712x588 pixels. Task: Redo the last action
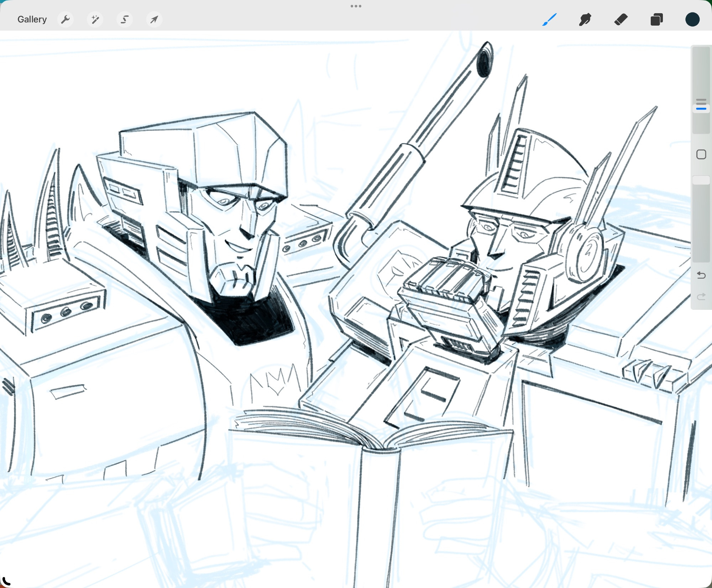701,297
